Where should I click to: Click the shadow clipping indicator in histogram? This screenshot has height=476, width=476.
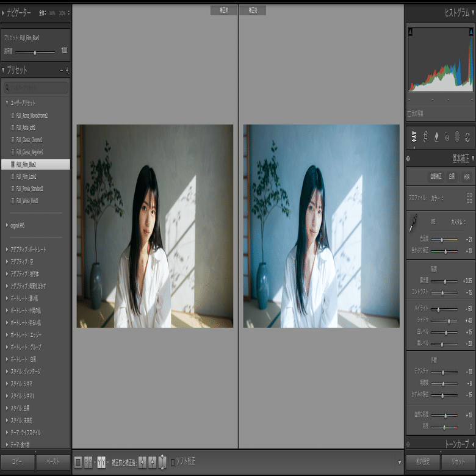(x=410, y=32)
